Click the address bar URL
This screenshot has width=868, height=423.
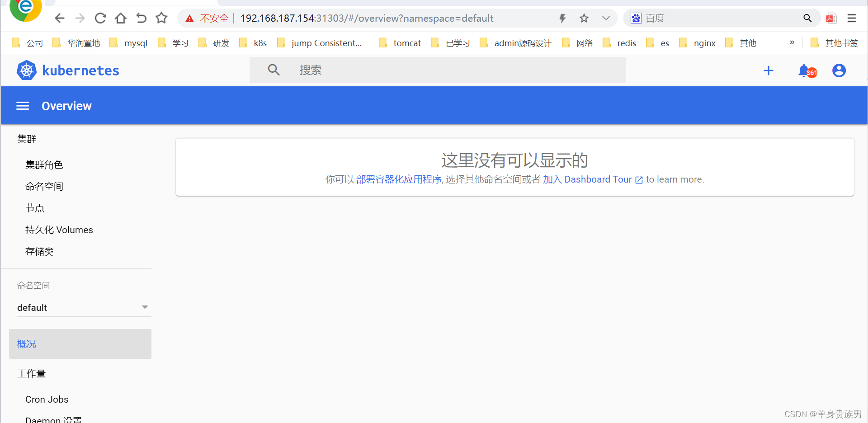point(367,18)
